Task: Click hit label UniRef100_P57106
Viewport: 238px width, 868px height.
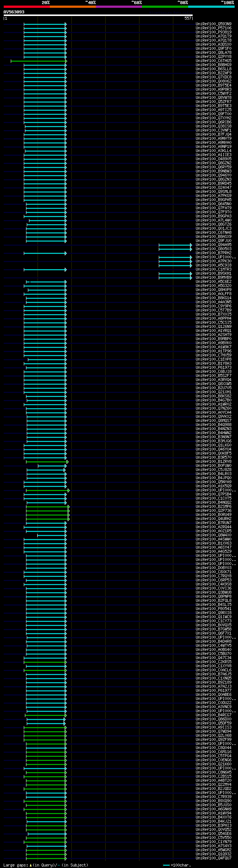Action: coord(213,28)
